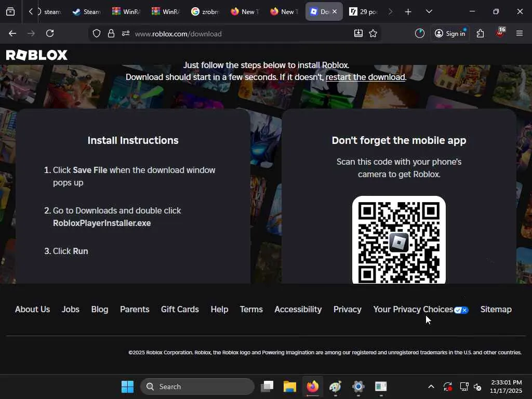Open a new tab with plus icon

[408, 12]
